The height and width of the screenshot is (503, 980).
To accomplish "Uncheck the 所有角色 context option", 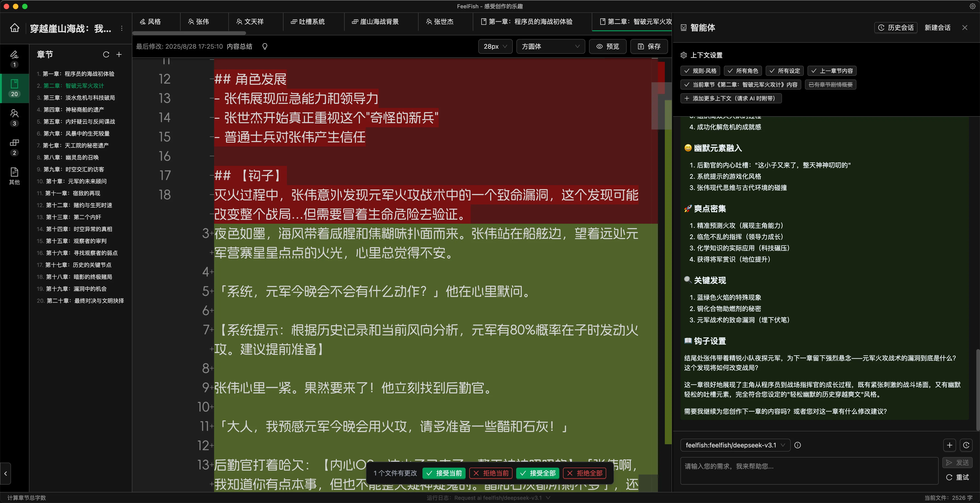I will [743, 71].
